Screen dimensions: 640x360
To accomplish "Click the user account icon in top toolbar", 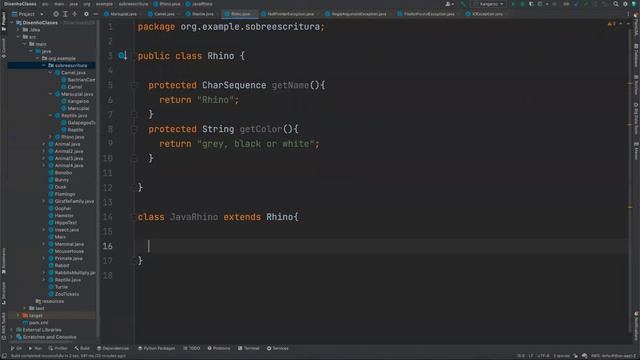I will [x=449, y=4].
